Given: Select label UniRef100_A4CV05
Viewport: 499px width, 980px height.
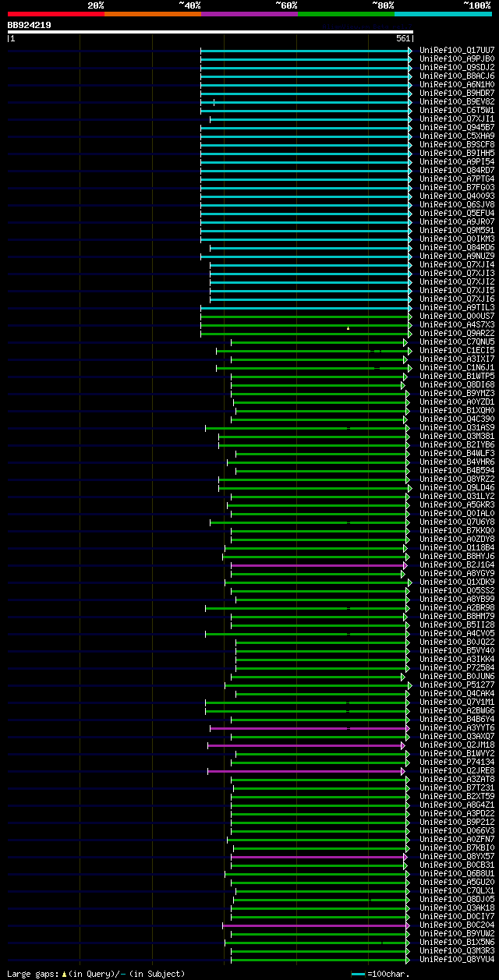Looking at the screenshot, I should 457,633.
